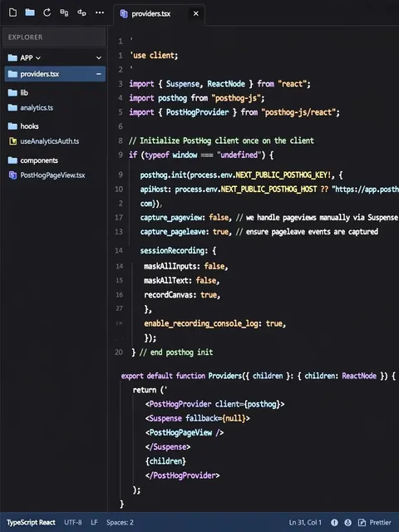Screen dimensions: 399x532
Task: Click the {children} line in editor
Action: [x=165, y=461]
